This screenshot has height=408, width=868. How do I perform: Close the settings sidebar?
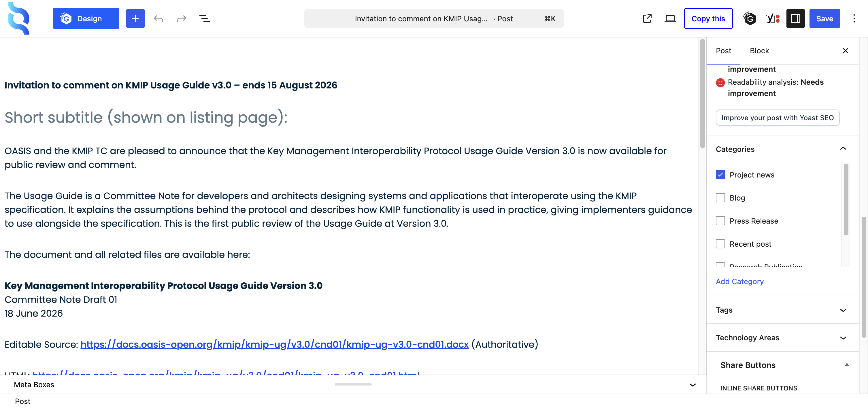[845, 51]
